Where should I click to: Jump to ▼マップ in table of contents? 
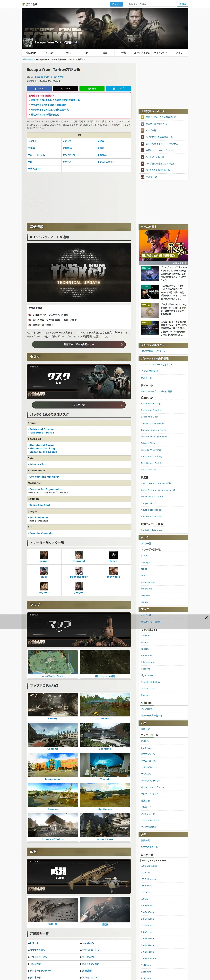(x=67, y=141)
